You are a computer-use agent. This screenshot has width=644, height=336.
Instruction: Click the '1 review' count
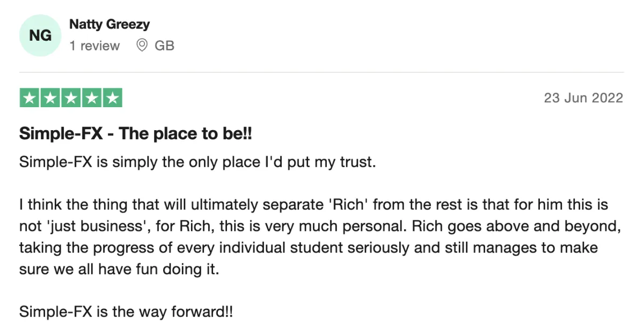click(x=94, y=46)
